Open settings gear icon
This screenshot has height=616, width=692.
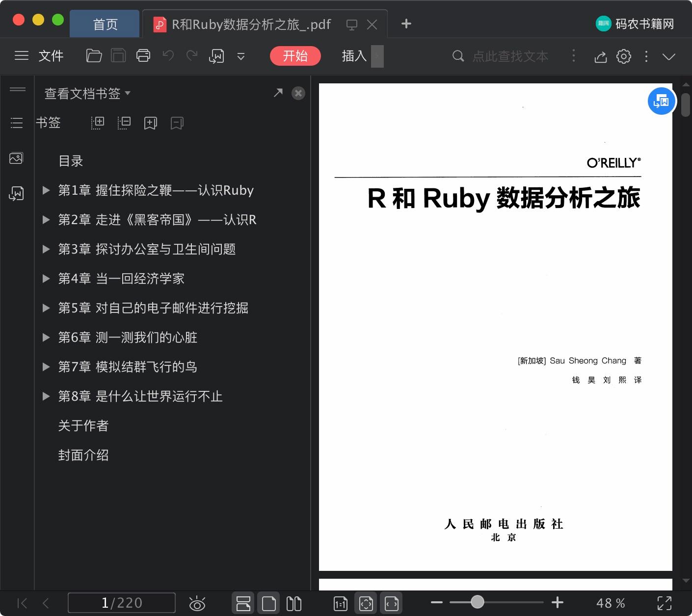tap(624, 56)
